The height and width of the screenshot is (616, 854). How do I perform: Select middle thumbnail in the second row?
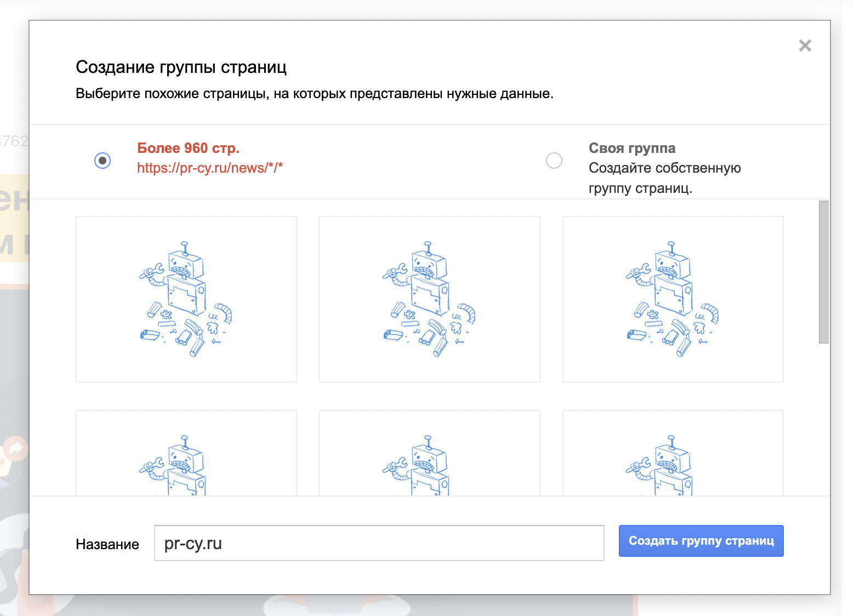point(429,454)
